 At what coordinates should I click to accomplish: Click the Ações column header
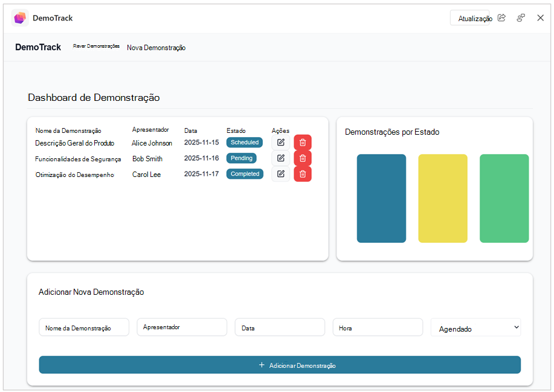tap(280, 130)
